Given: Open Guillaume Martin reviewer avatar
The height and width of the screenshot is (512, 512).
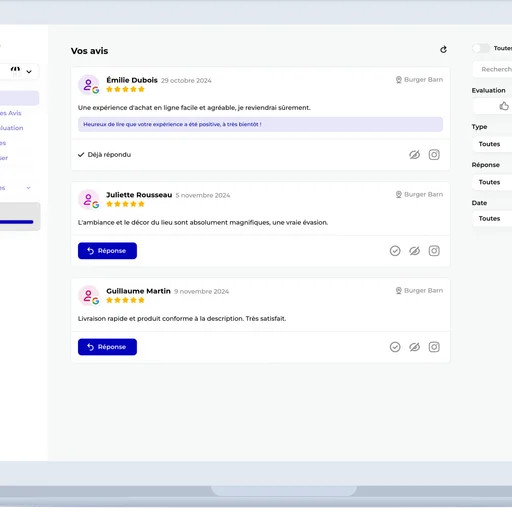Looking at the screenshot, I should point(89,295).
